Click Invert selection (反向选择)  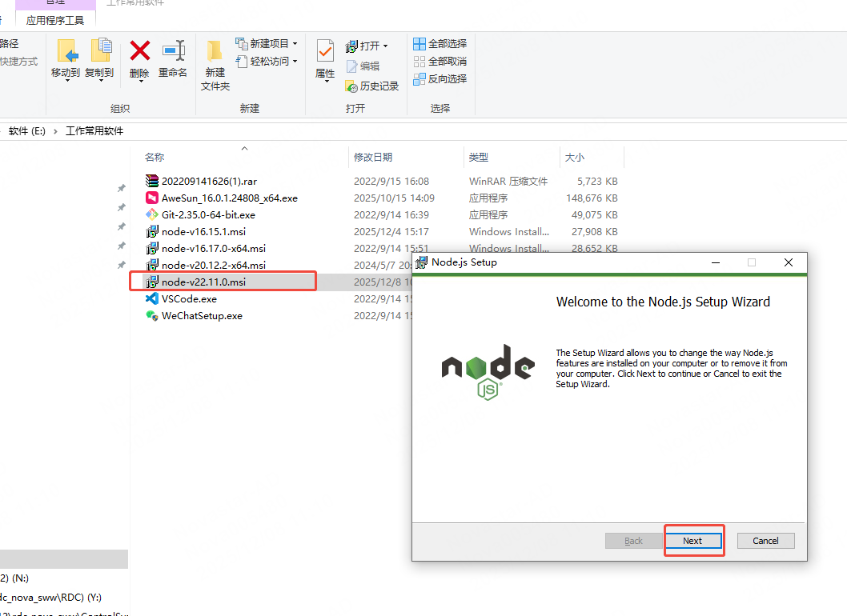[x=440, y=79]
